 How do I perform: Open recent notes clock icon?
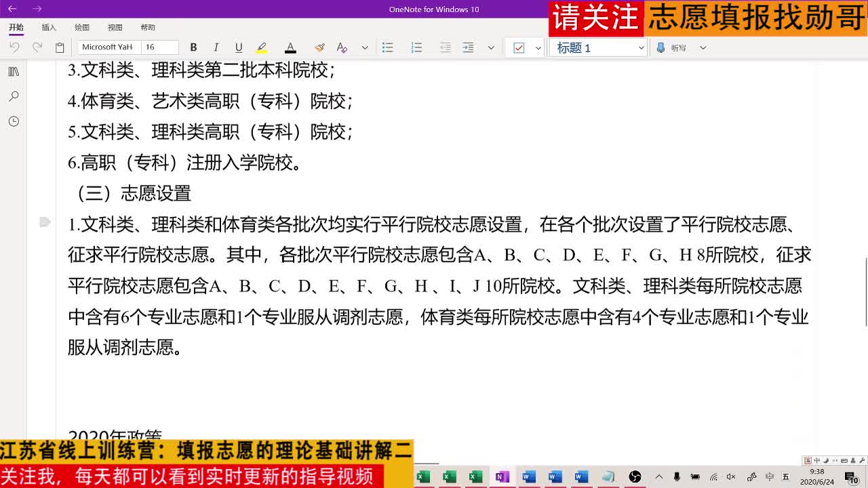click(x=14, y=121)
